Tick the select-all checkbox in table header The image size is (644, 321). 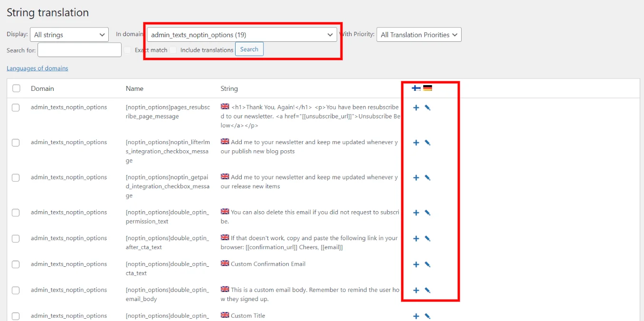[16, 88]
